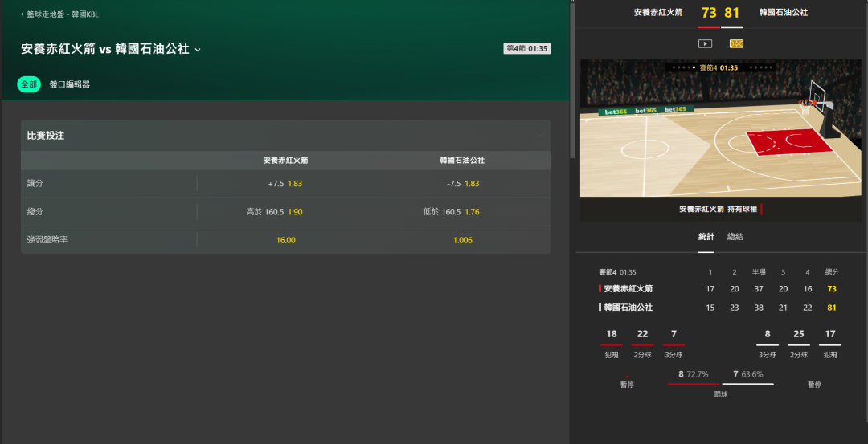This screenshot has width=868, height=444.
Task: Click 安養赤紅火箭 row in stats table
Action: [x=719, y=288]
